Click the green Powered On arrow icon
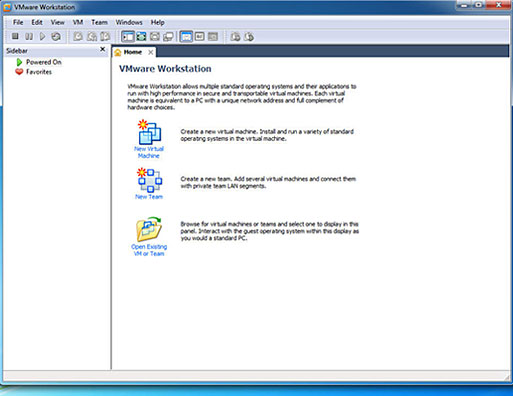 19,62
